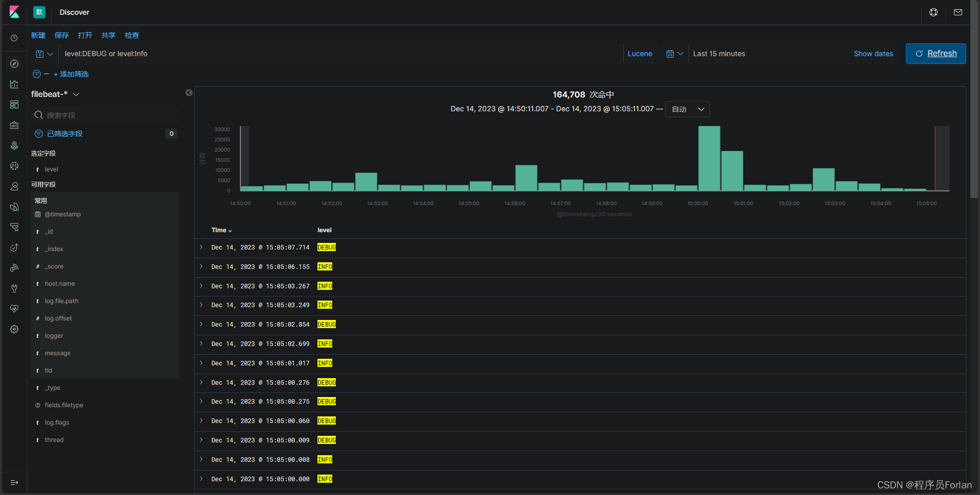This screenshot has height=495, width=980.
Task: Open help lifebuoy icon in header
Action: tap(934, 12)
